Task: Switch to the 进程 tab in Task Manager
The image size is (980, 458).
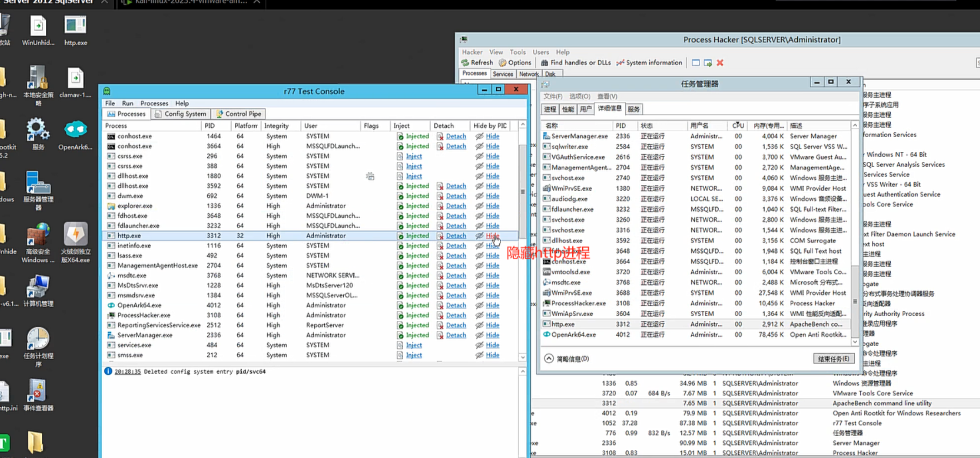Action: click(x=550, y=109)
